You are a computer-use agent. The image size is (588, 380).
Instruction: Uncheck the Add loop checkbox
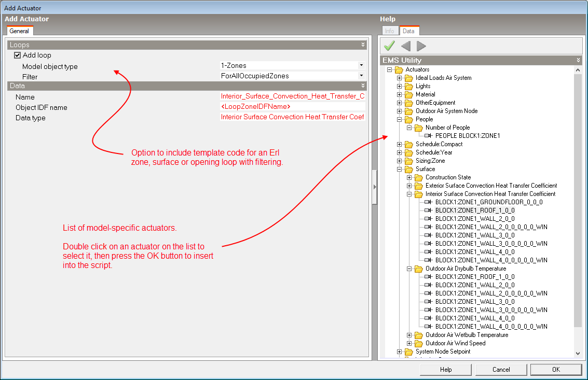(x=17, y=55)
